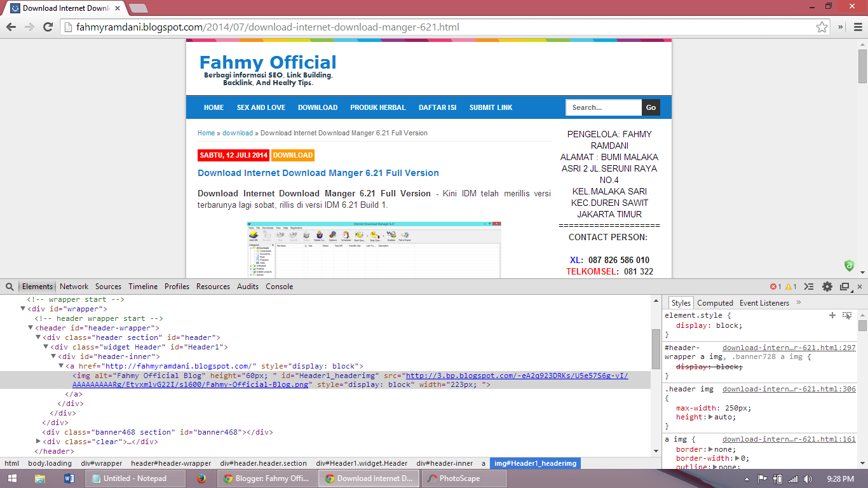868x488 pixels.
Task: Undock DevTools into separate window
Action: 844,287
